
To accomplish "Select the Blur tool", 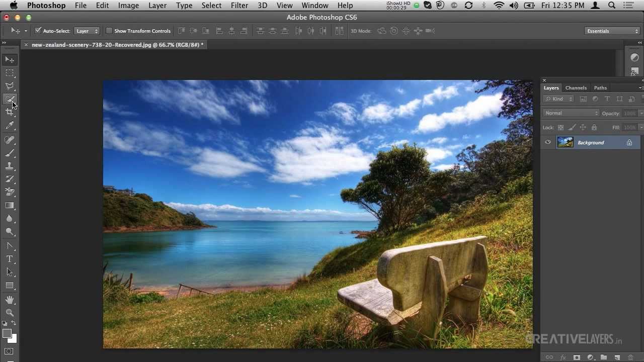I will (x=10, y=218).
